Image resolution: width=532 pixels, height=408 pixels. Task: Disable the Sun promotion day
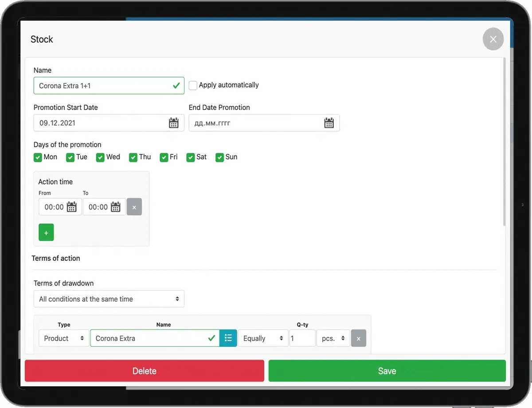tap(219, 157)
